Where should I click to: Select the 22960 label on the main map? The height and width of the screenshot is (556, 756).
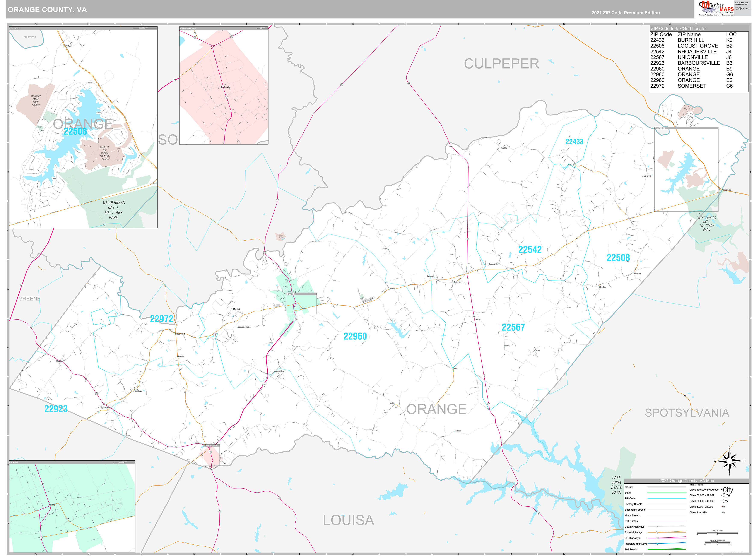[x=355, y=336]
